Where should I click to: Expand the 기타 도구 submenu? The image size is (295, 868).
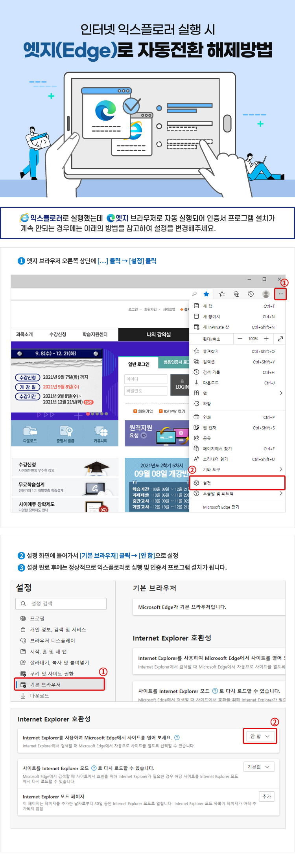[x=237, y=470]
